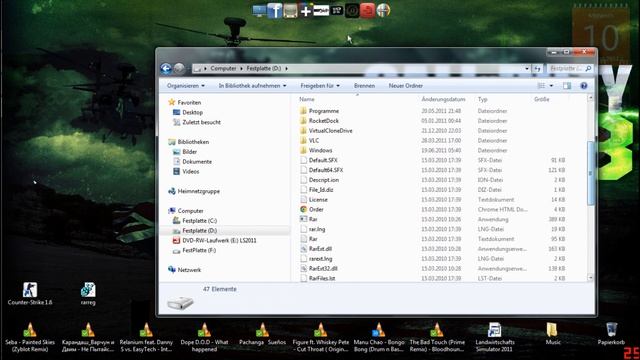Select the Windows folder
The image size is (640, 360).
coord(320,150)
